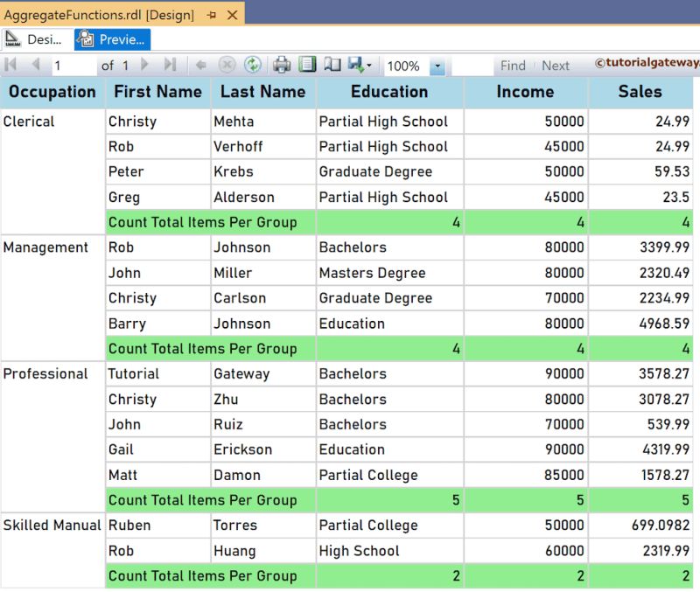Go to first page of report
This screenshot has height=592, width=700.
click(10, 65)
